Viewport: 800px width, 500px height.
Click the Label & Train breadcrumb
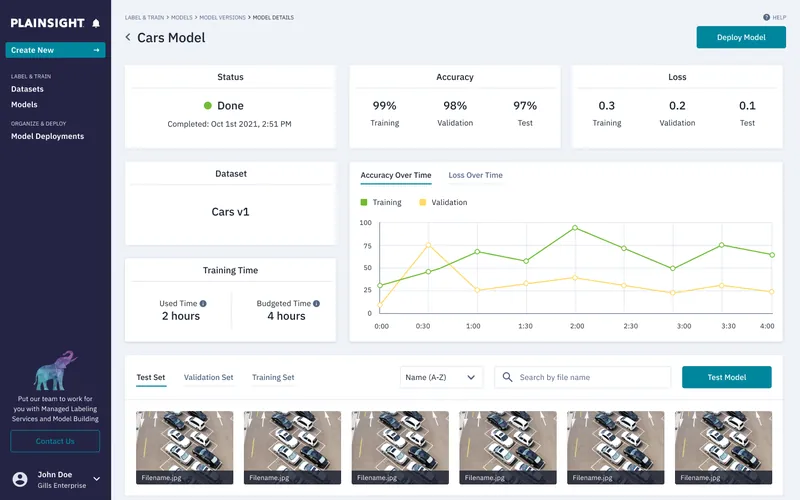(x=144, y=17)
